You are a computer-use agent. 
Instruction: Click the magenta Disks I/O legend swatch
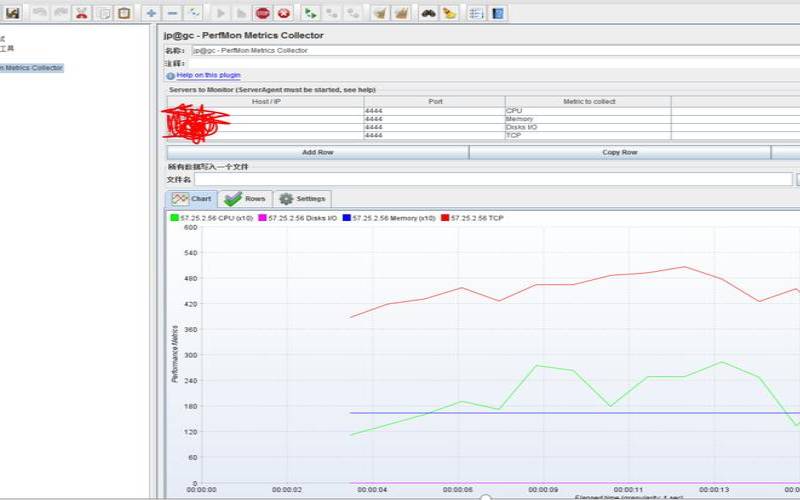coord(262,218)
